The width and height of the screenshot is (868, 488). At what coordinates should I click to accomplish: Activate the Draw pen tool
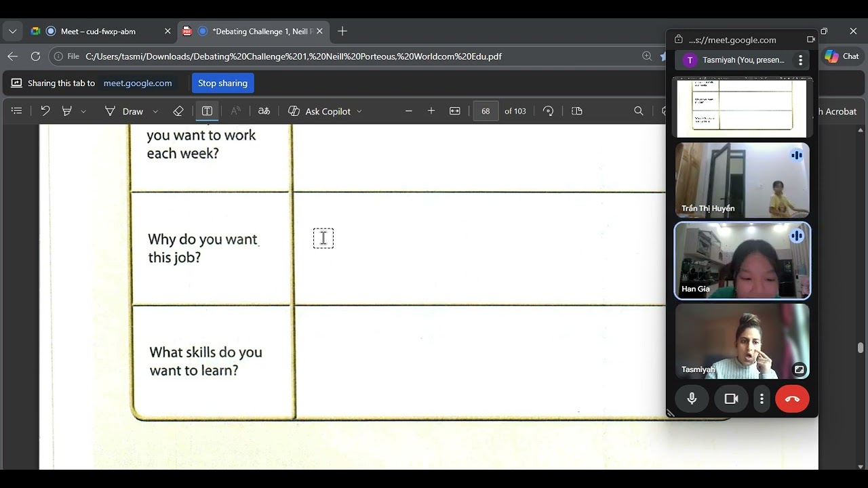pos(124,111)
